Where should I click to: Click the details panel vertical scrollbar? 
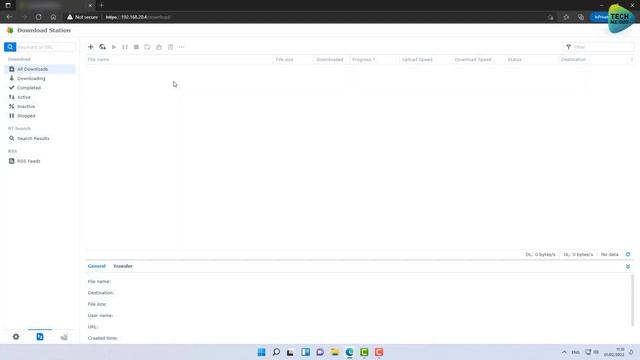pyautogui.click(x=633, y=300)
